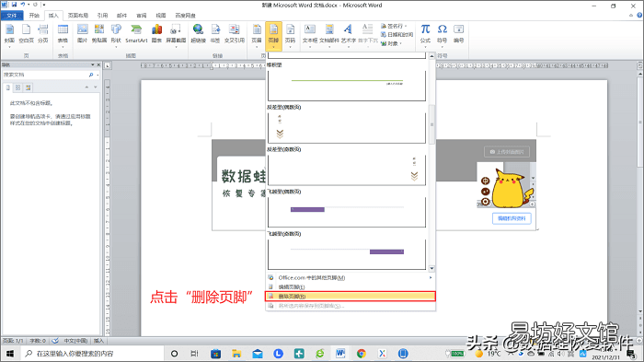Expand the Page Number dropdown

pyautogui.click(x=290, y=35)
